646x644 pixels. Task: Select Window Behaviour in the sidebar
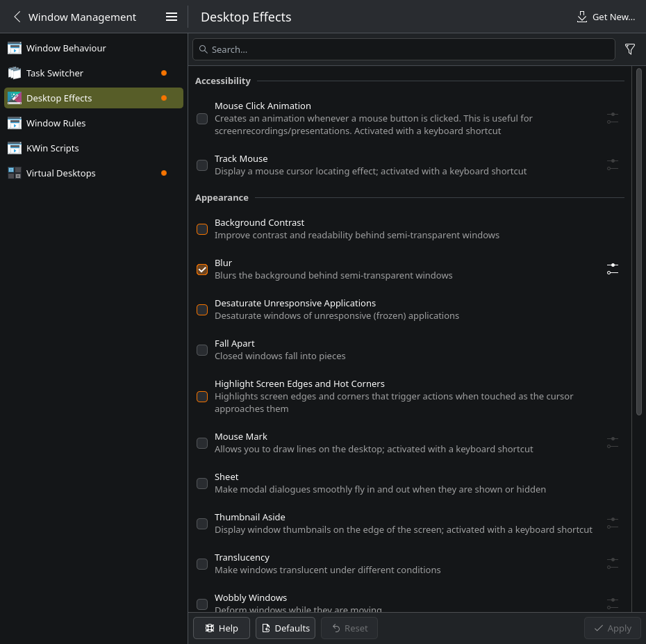pyautogui.click(x=66, y=48)
